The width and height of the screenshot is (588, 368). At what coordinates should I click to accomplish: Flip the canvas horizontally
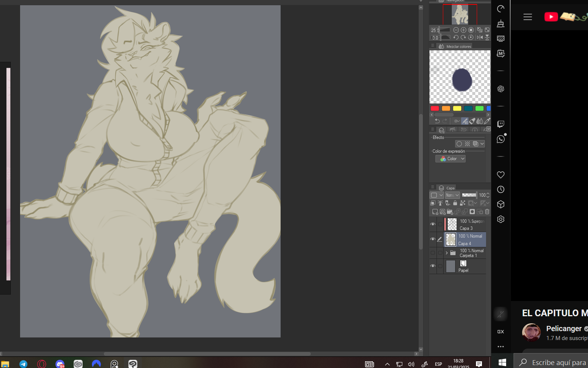coord(480,38)
